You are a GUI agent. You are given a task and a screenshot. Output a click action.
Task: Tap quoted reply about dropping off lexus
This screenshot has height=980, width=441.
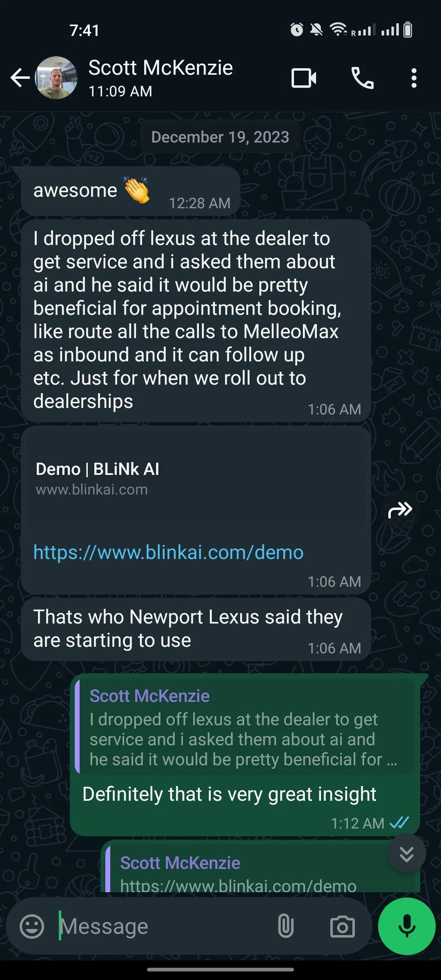(245, 727)
